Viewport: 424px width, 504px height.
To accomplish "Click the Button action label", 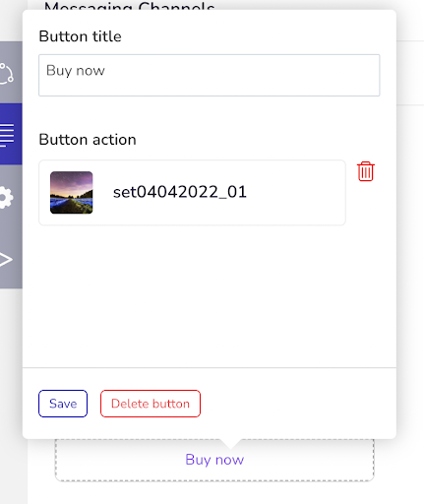I will coord(88,140).
